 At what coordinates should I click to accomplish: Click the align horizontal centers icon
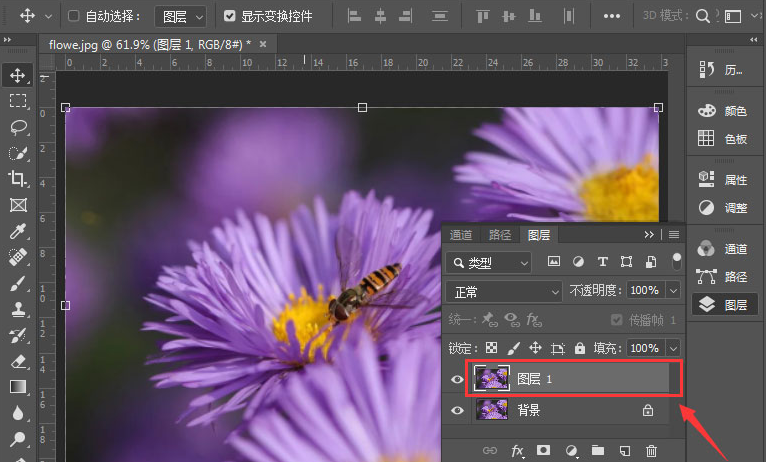[x=380, y=16]
